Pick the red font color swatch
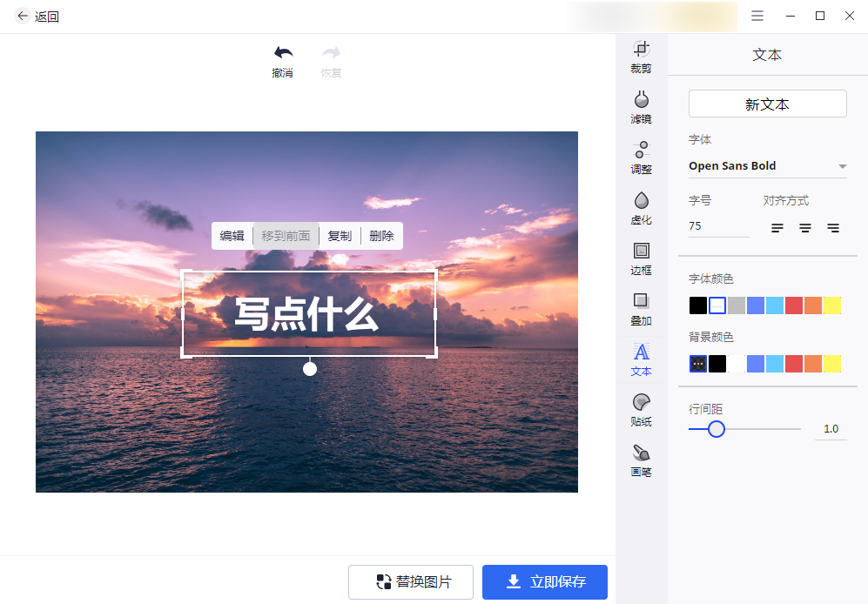This screenshot has height=604, width=868. point(793,305)
